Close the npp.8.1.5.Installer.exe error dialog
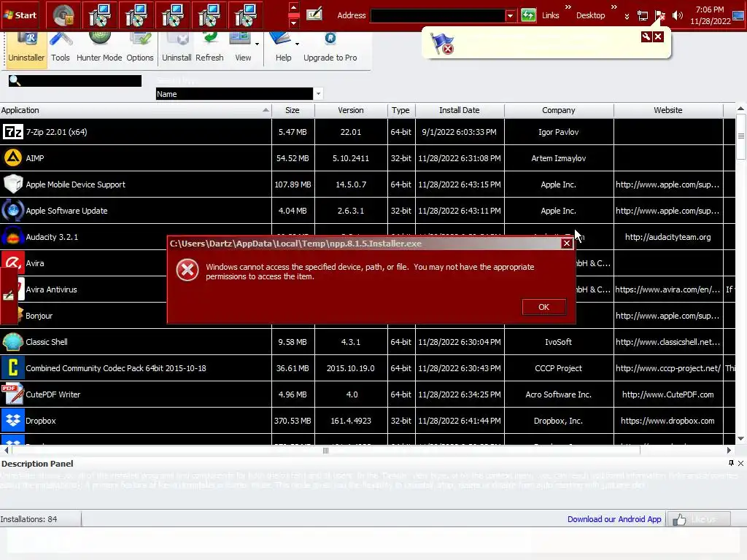 pyautogui.click(x=566, y=244)
